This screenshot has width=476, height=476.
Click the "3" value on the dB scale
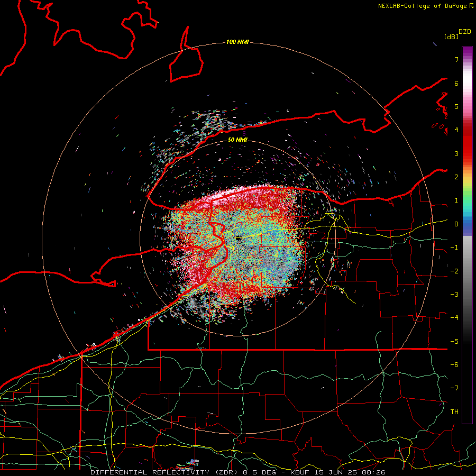click(456, 153)
